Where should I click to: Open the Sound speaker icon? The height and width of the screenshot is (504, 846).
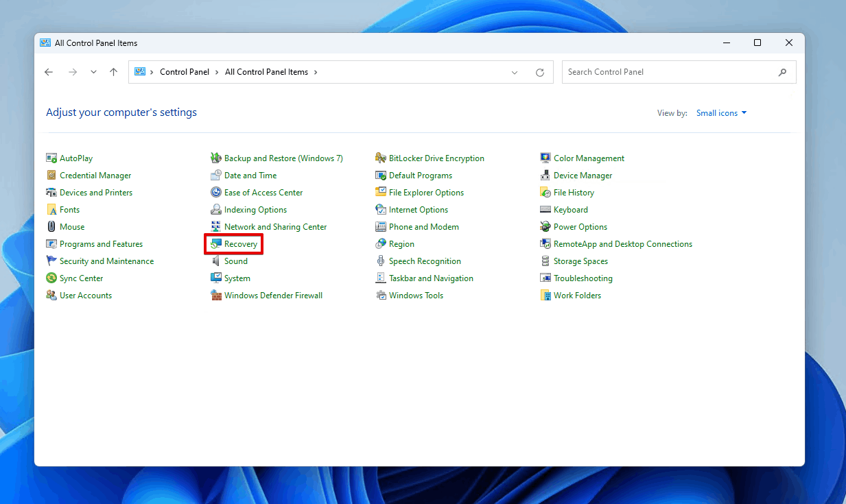216,261
